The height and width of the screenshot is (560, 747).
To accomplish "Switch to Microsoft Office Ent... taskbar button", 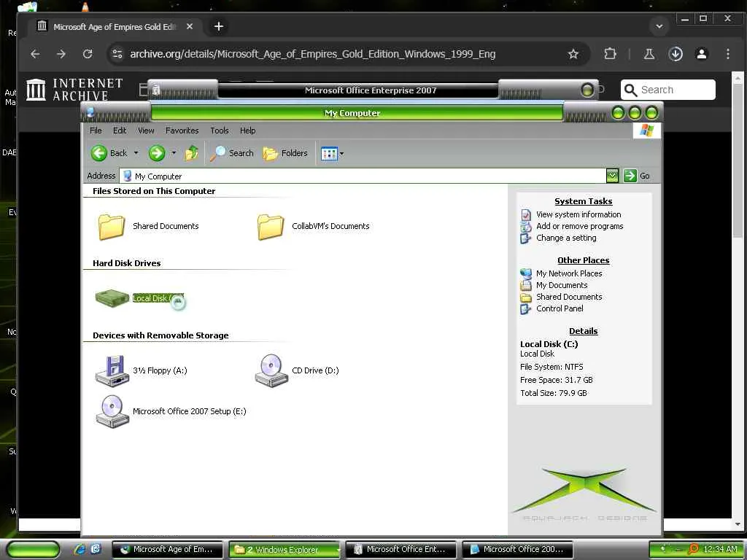I will click(400, 550).
